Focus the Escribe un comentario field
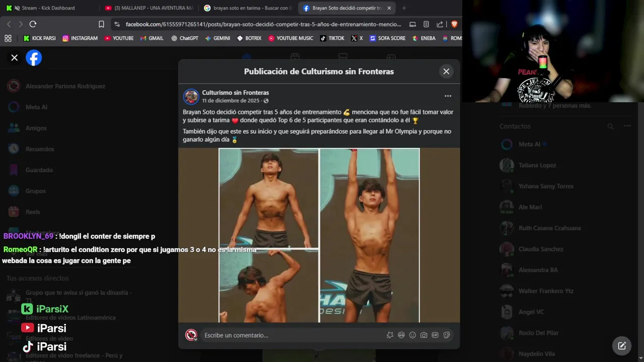This screenshot has height=362, width=644. pos(292,335)
